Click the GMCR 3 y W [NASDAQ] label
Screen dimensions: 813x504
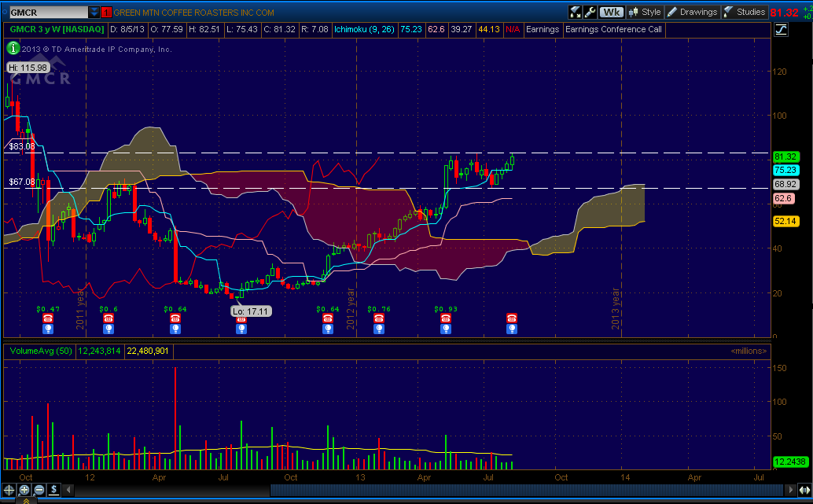click(57, 30)
